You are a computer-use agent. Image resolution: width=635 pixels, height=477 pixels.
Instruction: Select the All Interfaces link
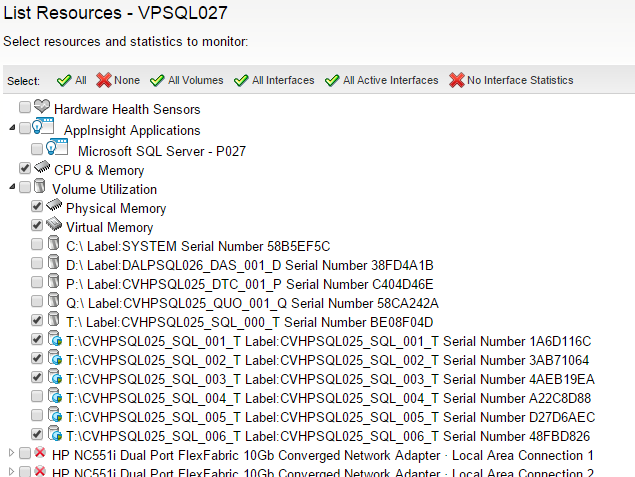[x=283, y=80]
